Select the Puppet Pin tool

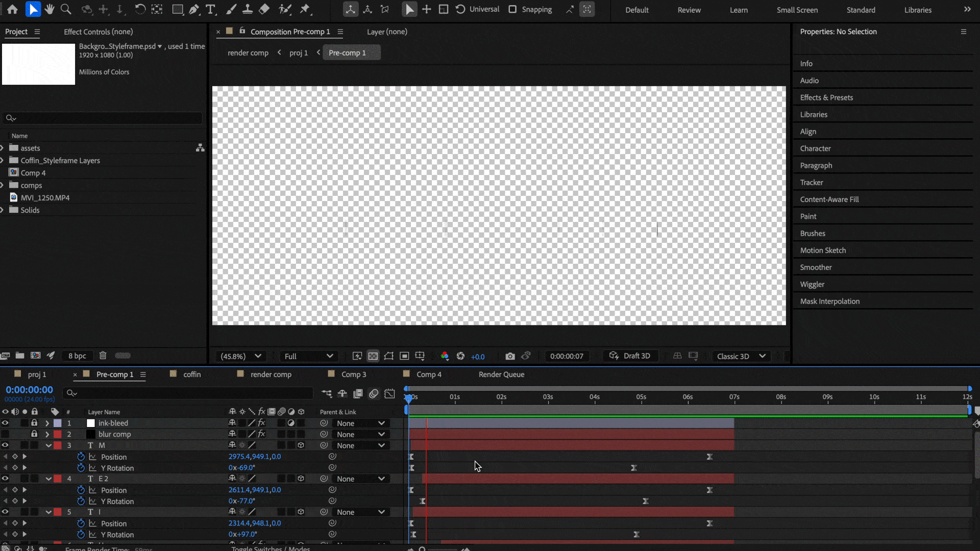pos(305,9)
